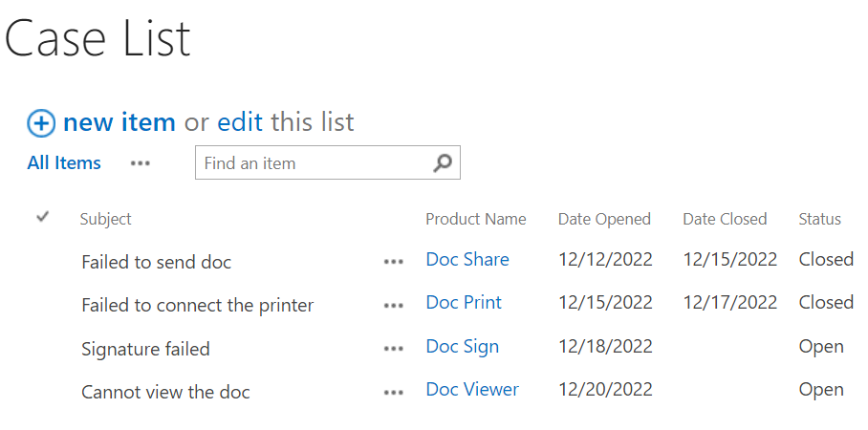The image size is (868, 430).
Task: Open ellipsis menu for Cannot view the doc
Action: pyautogui.click(x=394, y=393)
